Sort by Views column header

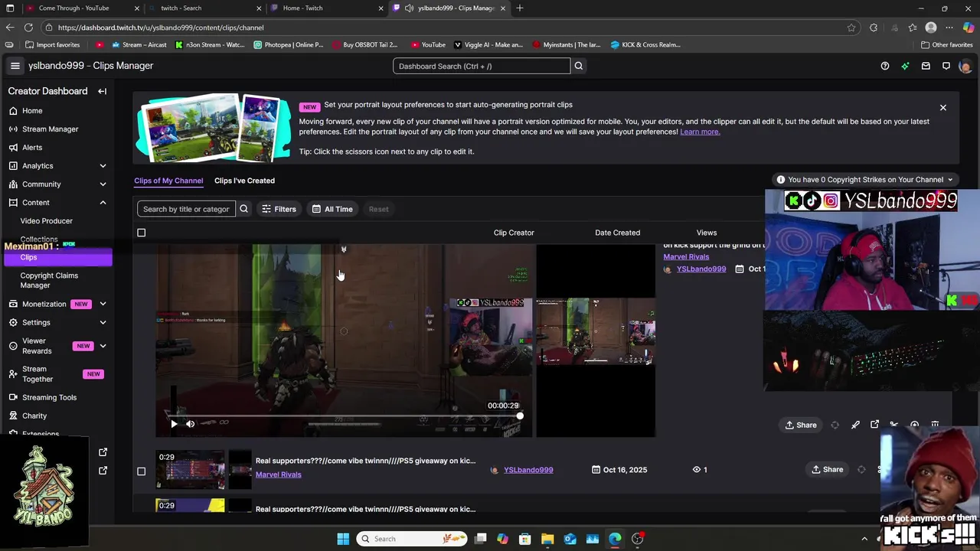(707, 233)
